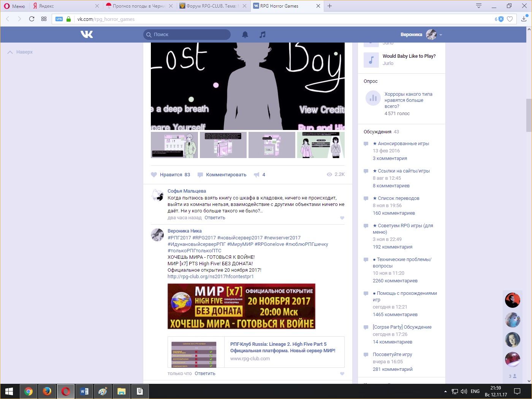Open Анонсированные игры discussion

(401, 144)
